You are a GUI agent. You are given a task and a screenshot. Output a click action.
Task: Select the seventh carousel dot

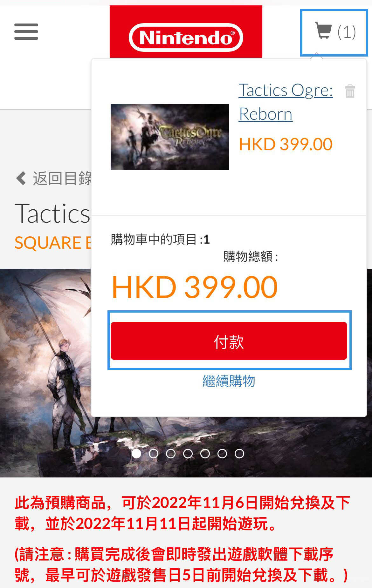[x=239, y=453]
